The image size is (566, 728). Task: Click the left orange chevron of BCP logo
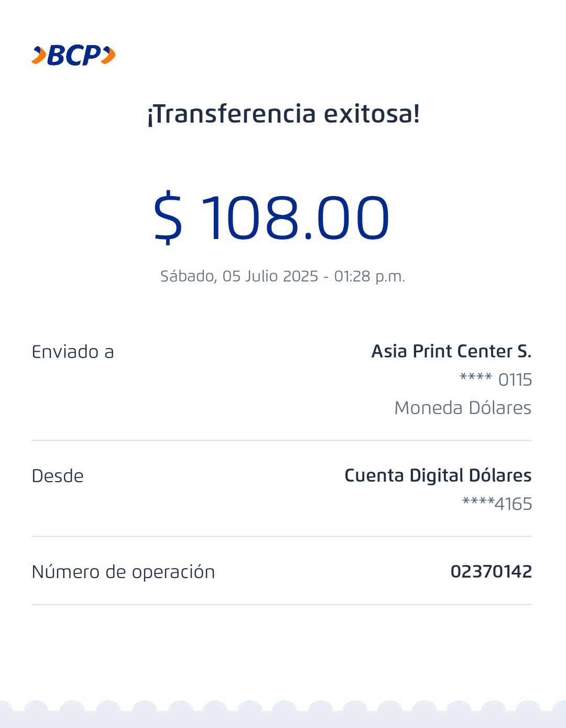tap(39, 55)
